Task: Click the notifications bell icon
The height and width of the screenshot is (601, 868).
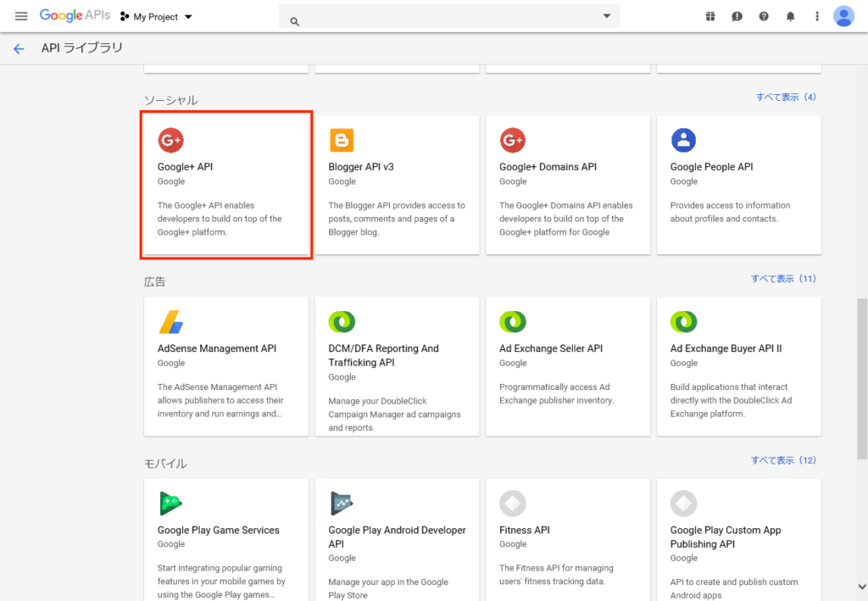Action: point(790,16)
